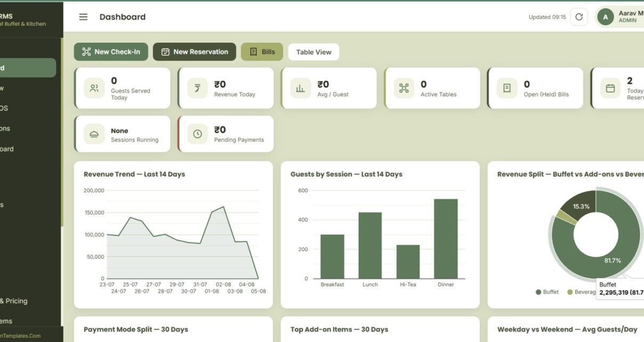Toggle the Beverages legend entry
The height and width of the screenshot is (342, 644).
click(x=581, y=292)
